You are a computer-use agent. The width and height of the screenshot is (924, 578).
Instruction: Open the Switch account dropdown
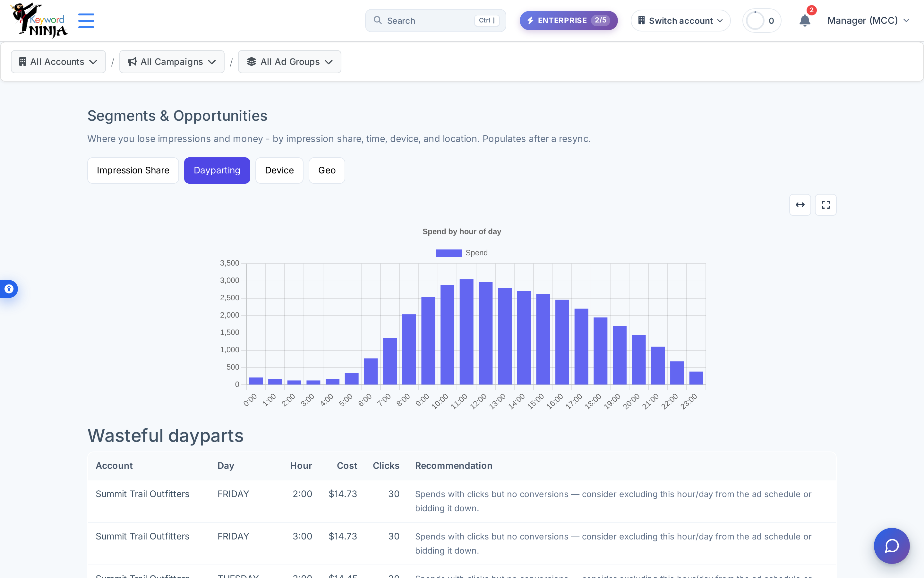[680, 21]
